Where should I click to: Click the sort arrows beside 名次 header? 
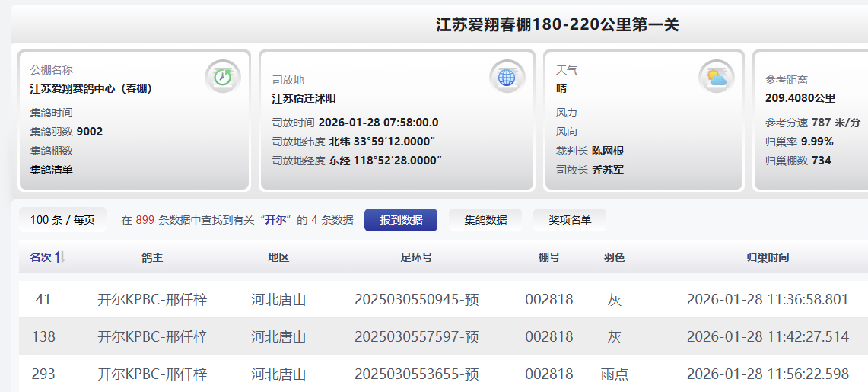point(61,258)
